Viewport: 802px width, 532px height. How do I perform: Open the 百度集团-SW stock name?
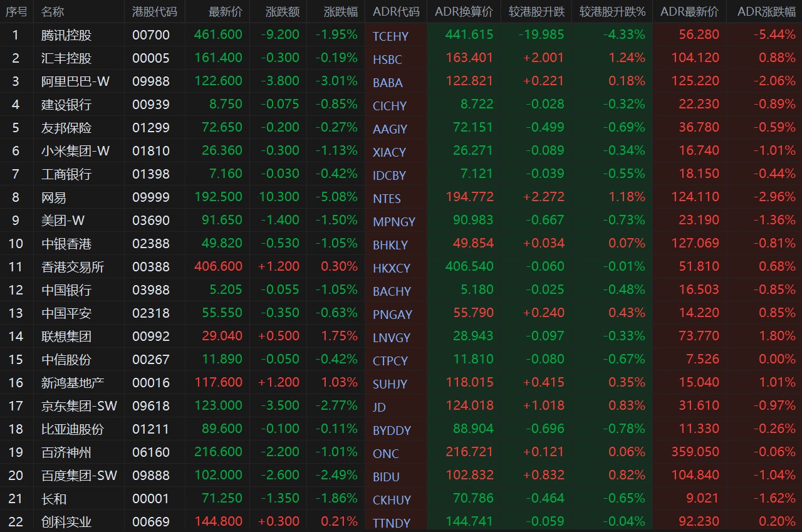tap(80, 476)
